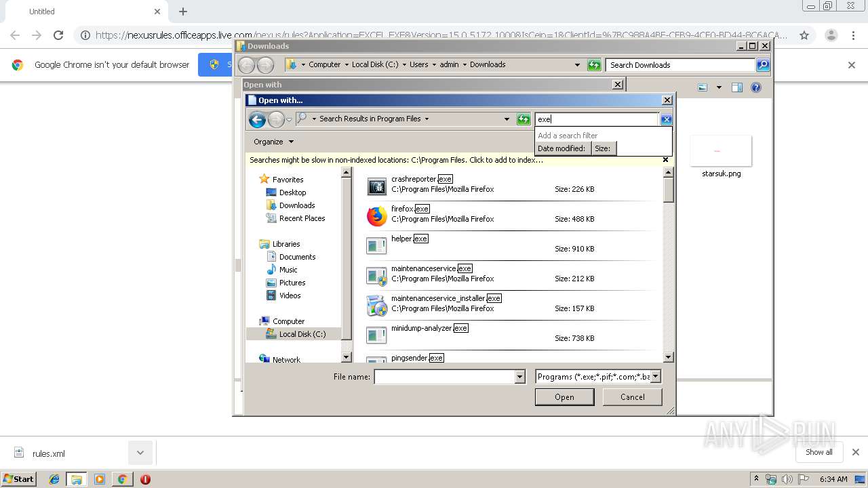Open the rules.xml downloaded file
The width and height of the screenshot is (868, 488).
(49, 453)
